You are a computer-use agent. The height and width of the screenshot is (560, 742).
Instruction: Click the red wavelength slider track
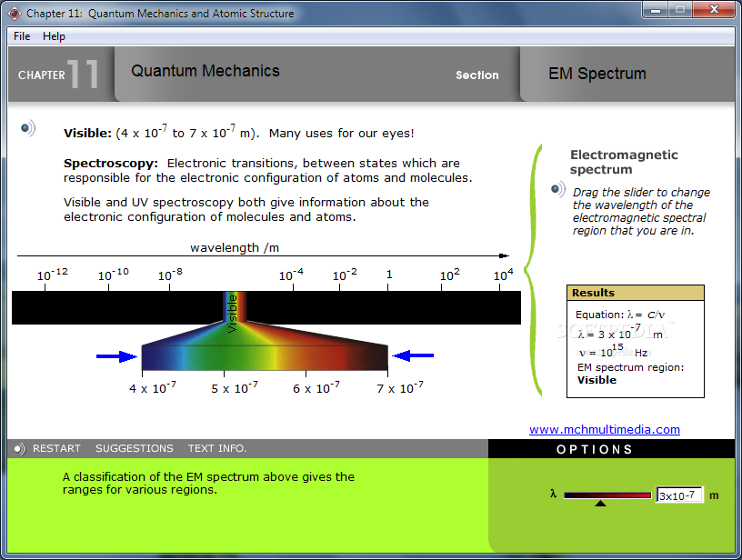pyautogui.click(x=607, y=495)
